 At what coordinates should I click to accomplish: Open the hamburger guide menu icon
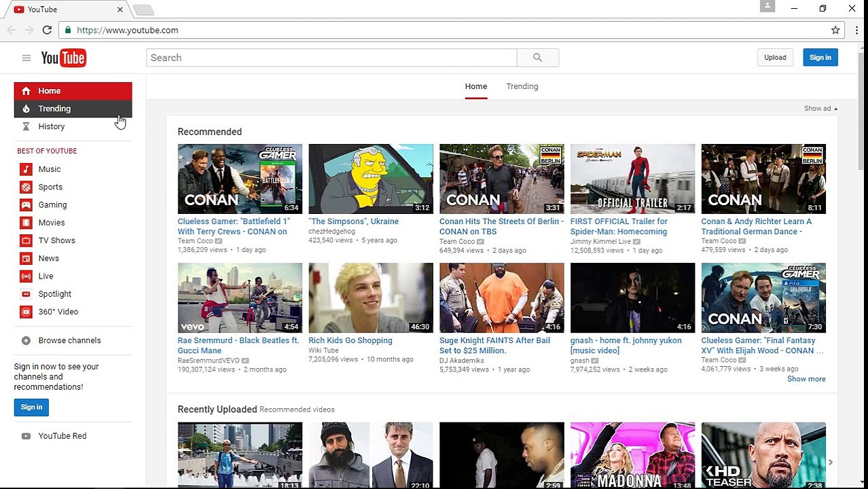click(x=26, y=58)
